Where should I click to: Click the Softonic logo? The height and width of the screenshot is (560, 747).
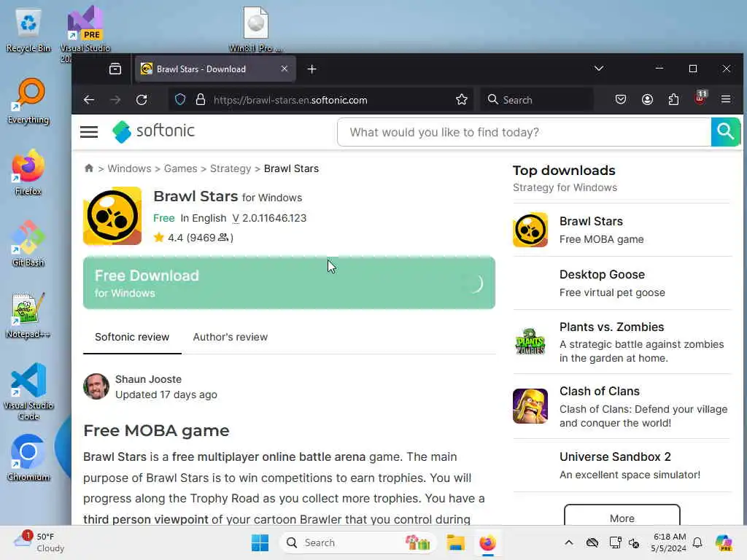[x=153, y=131]
